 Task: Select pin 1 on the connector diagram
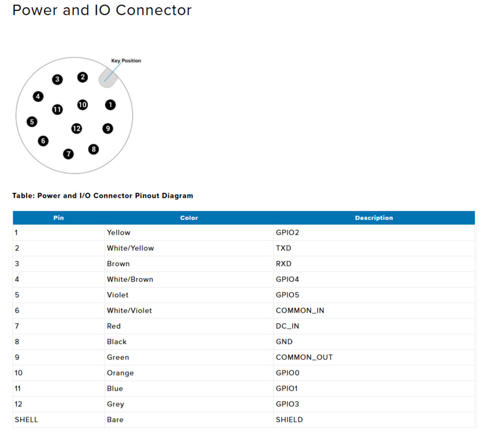pyautogui.click(x=110, y=105)
